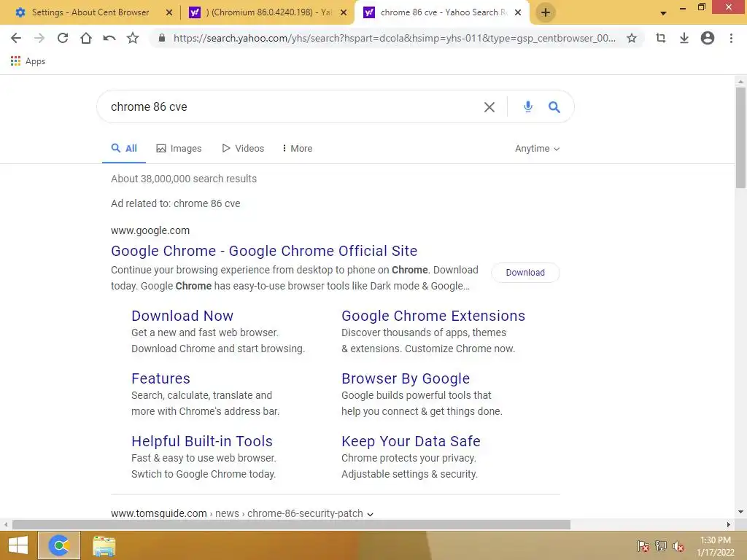
Task: Click the undo closed tab arrow icon
Action: click(x=109, y=38)
